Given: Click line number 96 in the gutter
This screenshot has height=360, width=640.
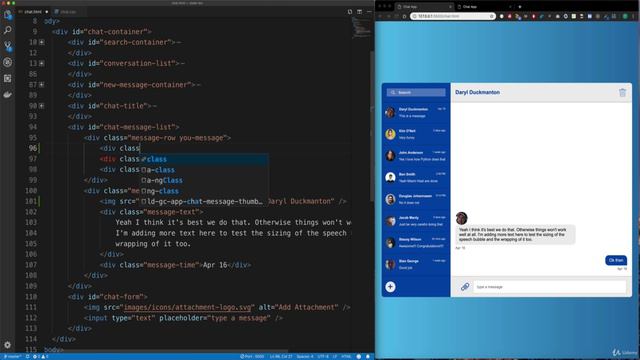Looking at the screenshot, I should (x=33, y=148).
